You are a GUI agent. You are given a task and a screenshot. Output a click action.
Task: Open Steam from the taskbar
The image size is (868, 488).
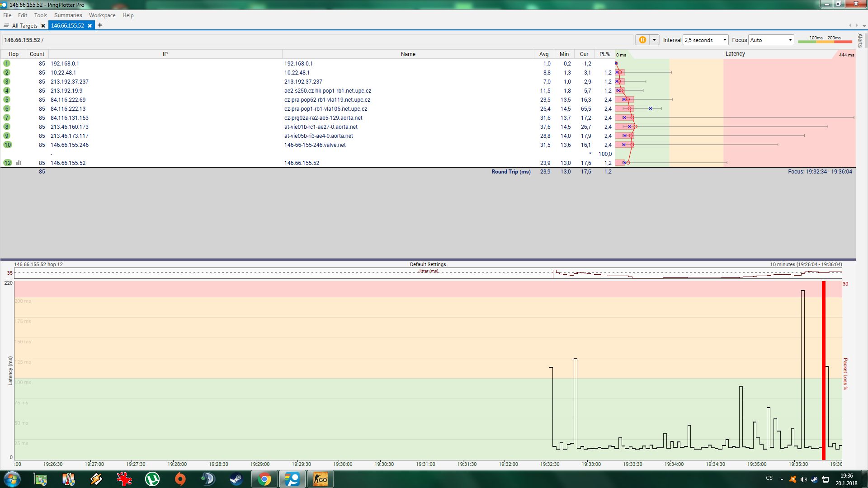(236, 479)
